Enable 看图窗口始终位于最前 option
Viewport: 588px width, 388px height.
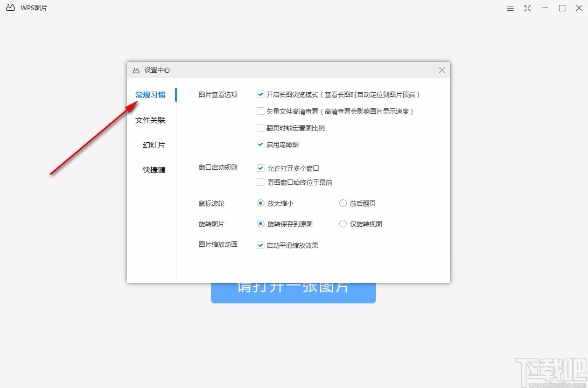[260, 182]
